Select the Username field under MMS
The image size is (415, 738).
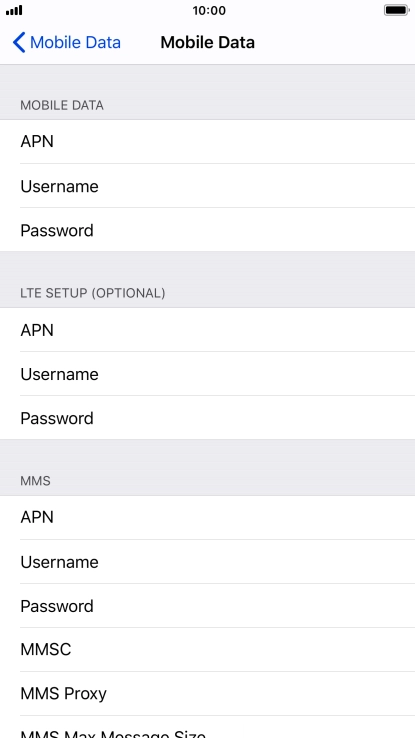(x=208, y=562)
